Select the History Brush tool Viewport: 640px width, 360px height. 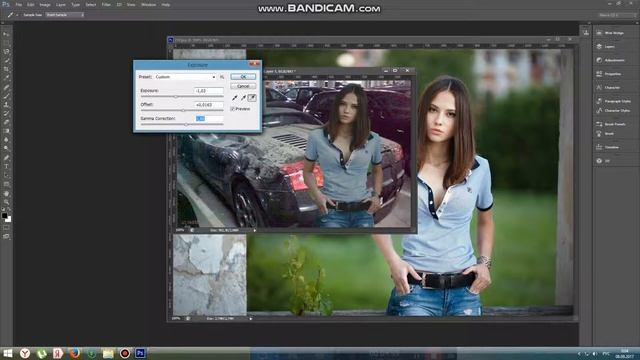coord(6,114)
